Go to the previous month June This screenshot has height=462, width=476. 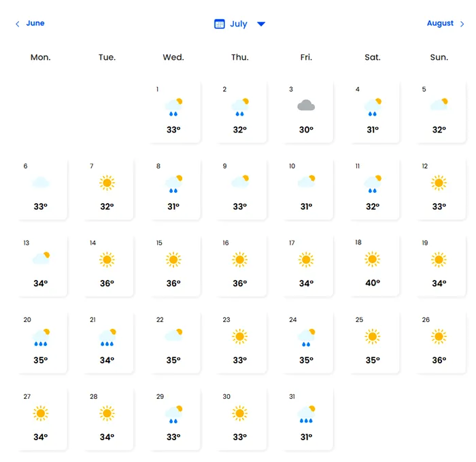pos(35,23)
